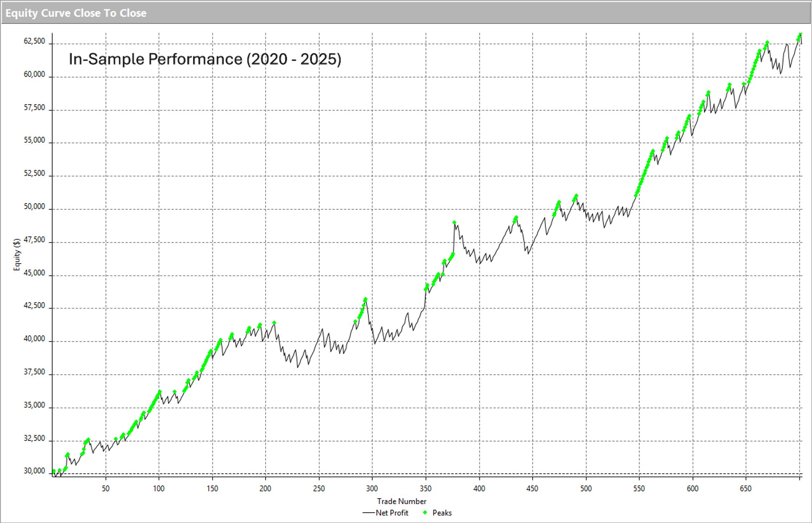Image resolution: width=812 pixels, height=523 pixels.
Task: Click the green diamond Peaks legend marker
Action: (x=425, y=513)
